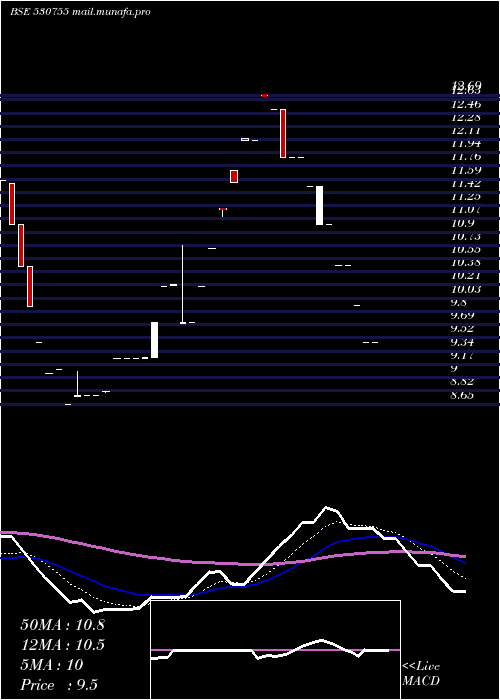Pick the 11.59 price axis label
Image resolution: width=500 pixels, height=700 pixels.
click(466, 170)
